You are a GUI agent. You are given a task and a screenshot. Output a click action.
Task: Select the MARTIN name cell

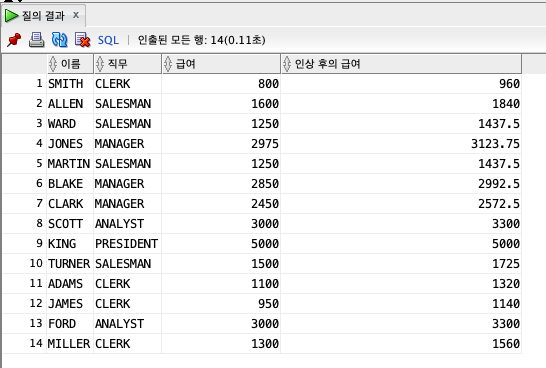point(70,164)
